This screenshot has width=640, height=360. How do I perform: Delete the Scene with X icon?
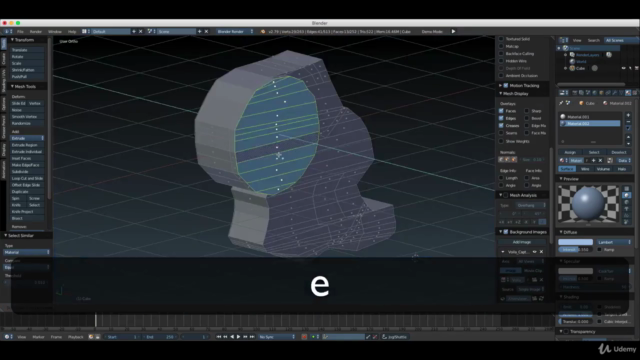207,31
